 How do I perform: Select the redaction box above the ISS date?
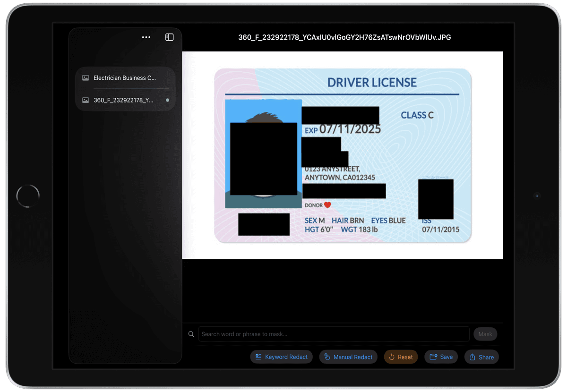(436, 199)
